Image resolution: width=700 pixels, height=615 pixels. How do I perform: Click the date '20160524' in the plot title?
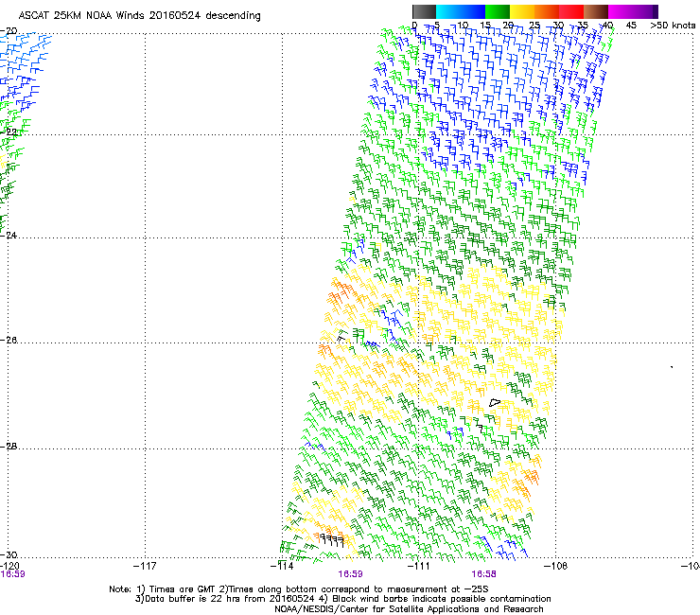click(x=175, y=15)
